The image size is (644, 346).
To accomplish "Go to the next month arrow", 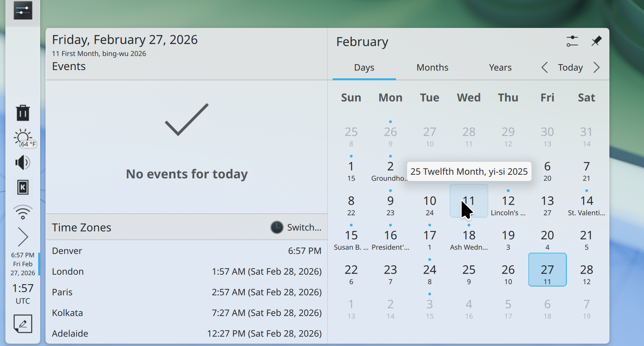I will (x=596, y=68).
